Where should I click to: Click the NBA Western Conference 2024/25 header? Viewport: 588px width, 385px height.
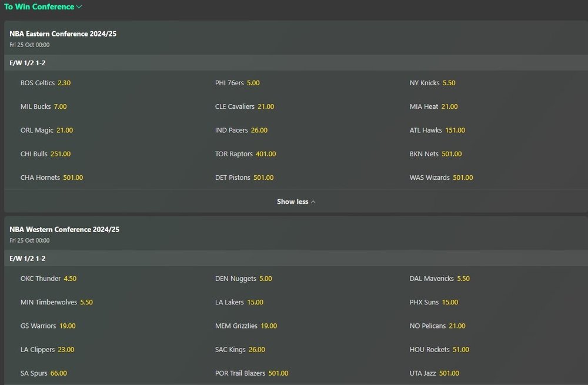tap(65, 229)
